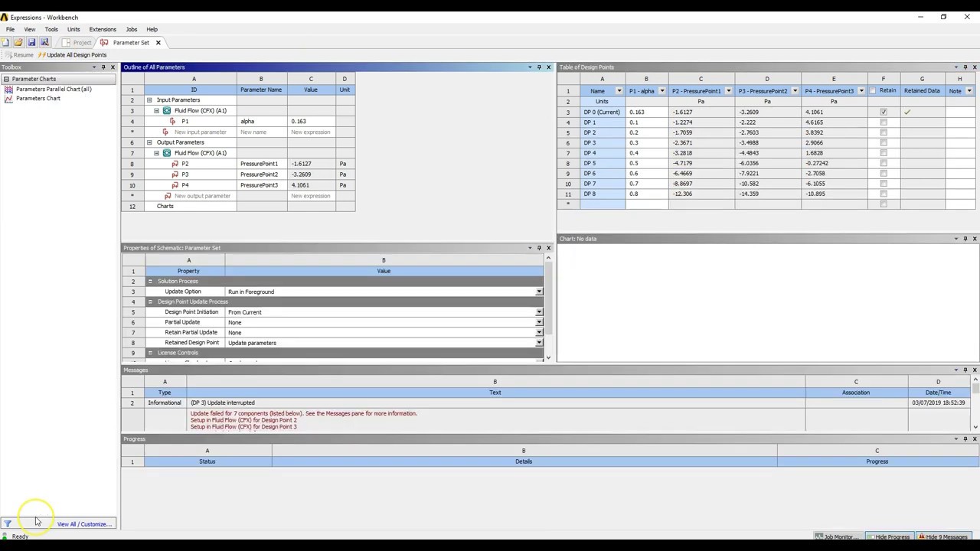Click the filter funnel icon in Toolbox
This screenshot has height=551, width=980.
8,524
